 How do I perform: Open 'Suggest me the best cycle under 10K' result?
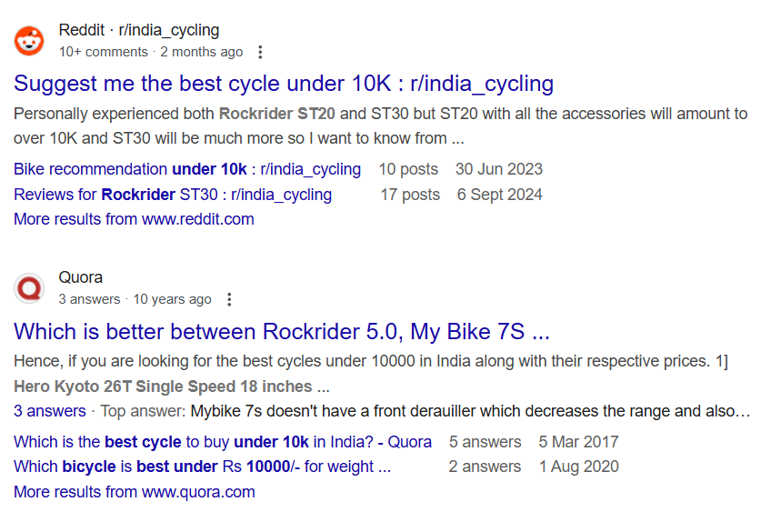(x=284, y=84)
